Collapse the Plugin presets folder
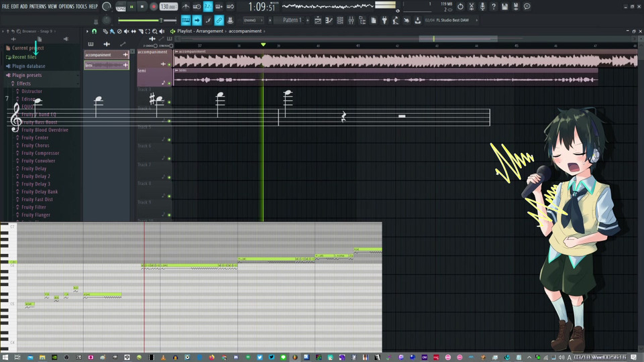The image size is (644, 362). pos(23,75)
